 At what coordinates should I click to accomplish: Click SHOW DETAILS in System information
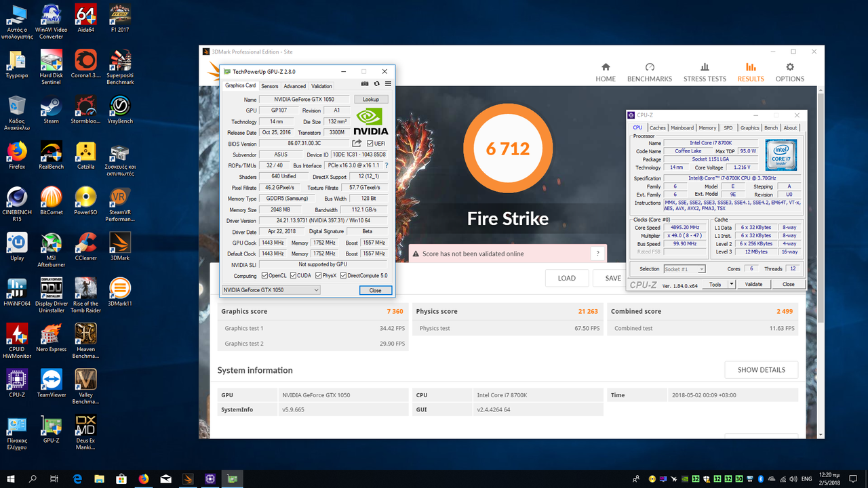point(762,370)
